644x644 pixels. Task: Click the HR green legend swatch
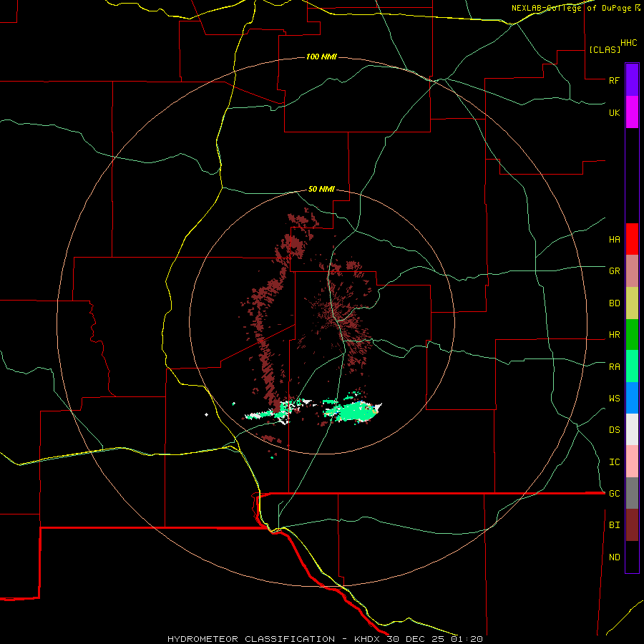pos(632,335)
